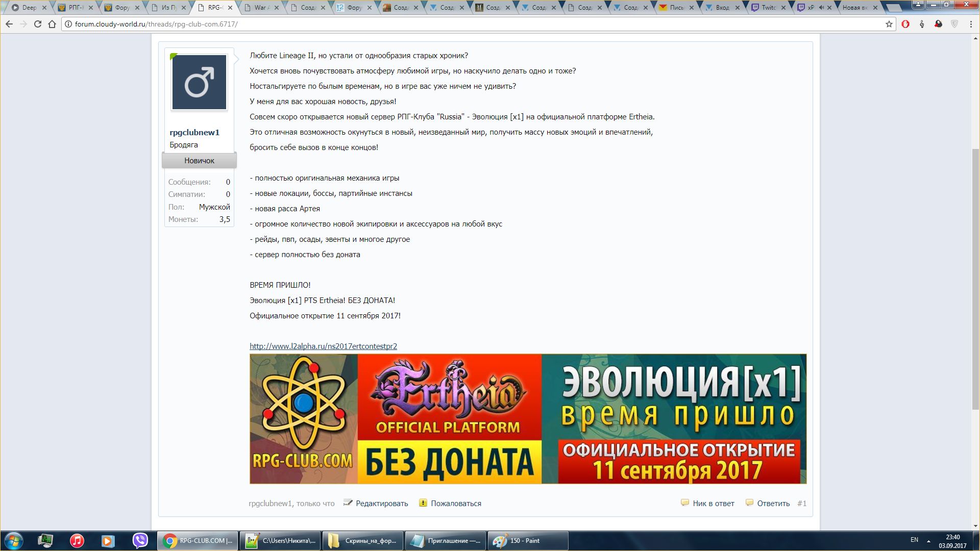Click the treble clef extension icon

tap(922, 24)
